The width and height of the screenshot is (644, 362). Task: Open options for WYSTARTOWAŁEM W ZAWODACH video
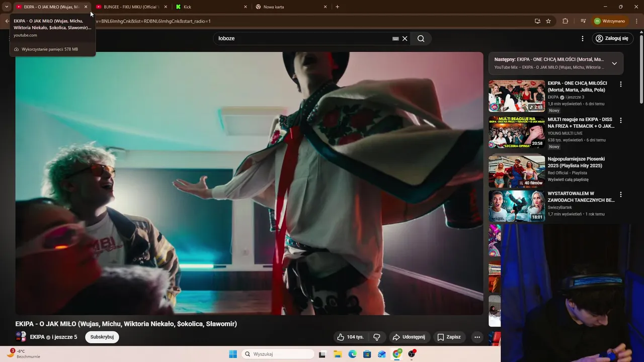(620, 194)
